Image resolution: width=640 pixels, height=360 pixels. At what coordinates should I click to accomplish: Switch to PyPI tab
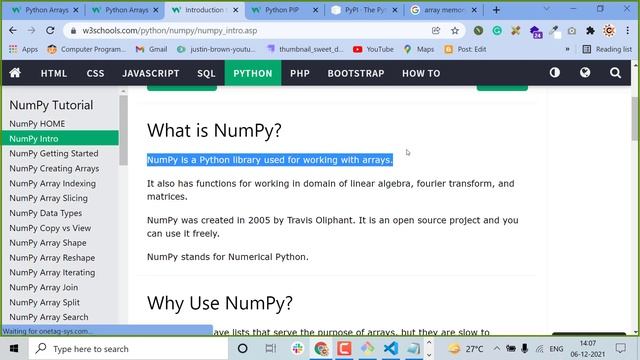tap(364, 10)
